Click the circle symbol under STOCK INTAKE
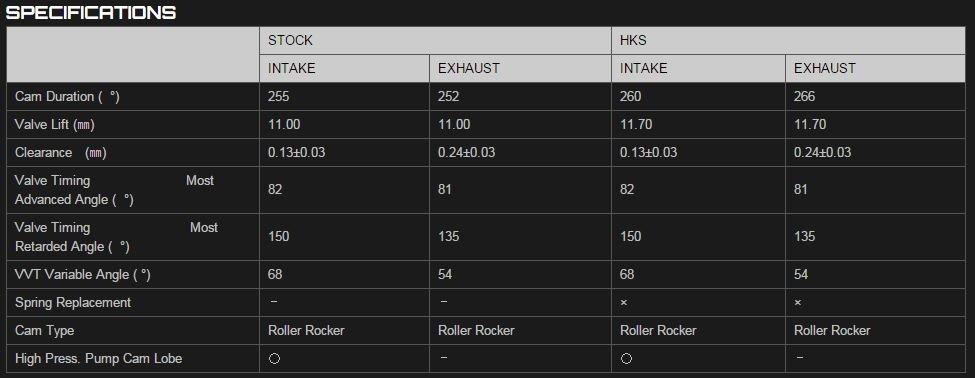The width and height of the screenshot is (975, 378). (274, 359)
